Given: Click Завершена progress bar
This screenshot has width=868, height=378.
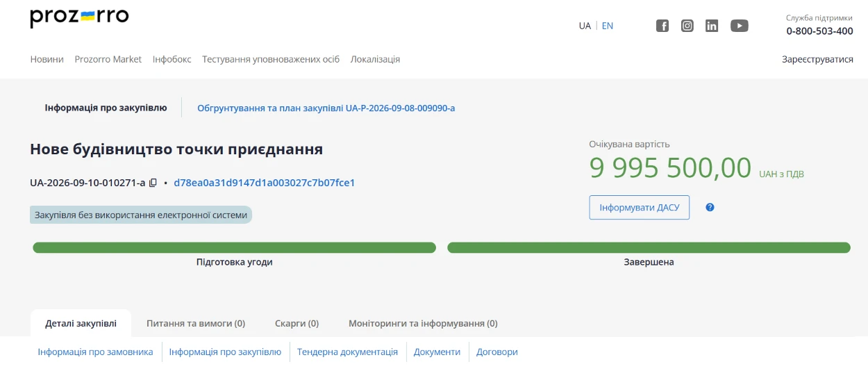Looking at the screenshot, I should [649, 247].
